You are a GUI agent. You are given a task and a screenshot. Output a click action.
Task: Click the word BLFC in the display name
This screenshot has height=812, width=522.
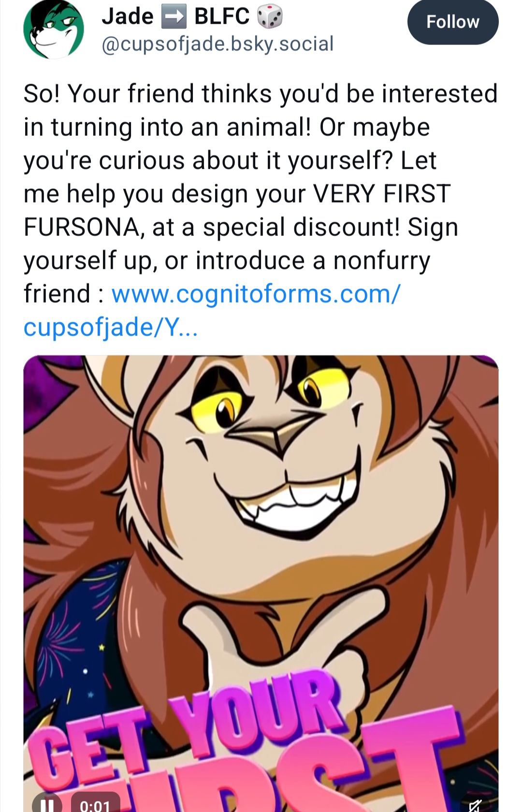pos(222,17)
